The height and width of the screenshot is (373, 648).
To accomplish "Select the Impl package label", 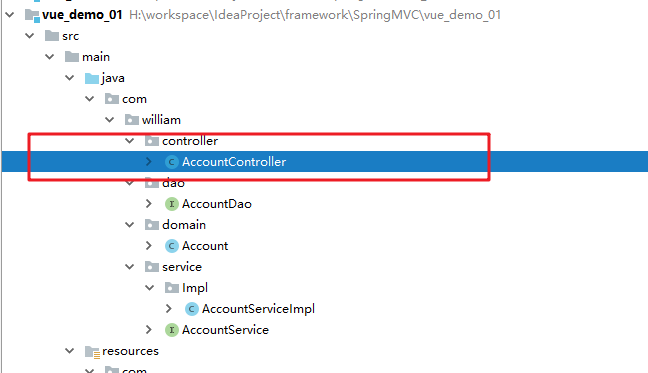I will [195, 288].
